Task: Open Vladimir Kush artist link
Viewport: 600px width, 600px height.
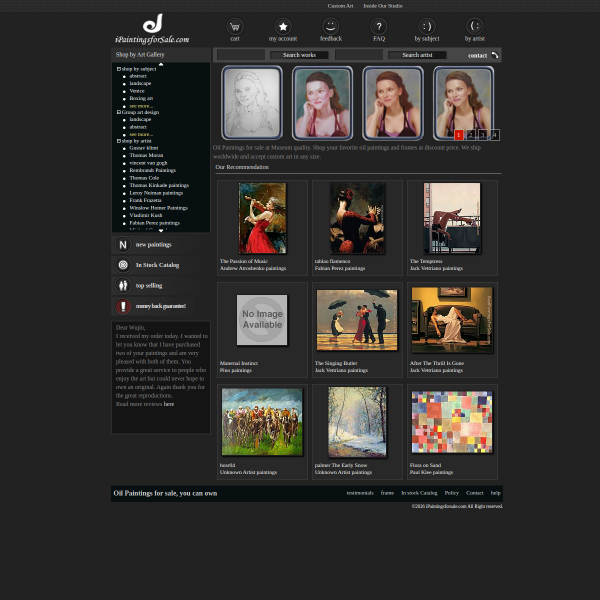Action: [145, 215]
